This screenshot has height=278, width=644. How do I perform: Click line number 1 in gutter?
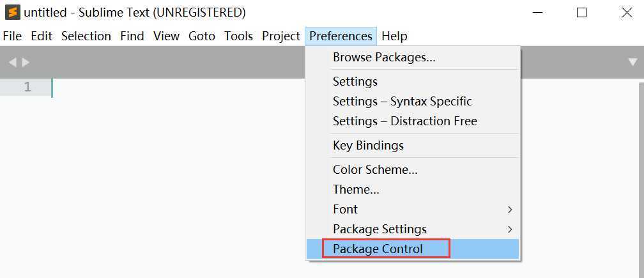pos(27,87)
